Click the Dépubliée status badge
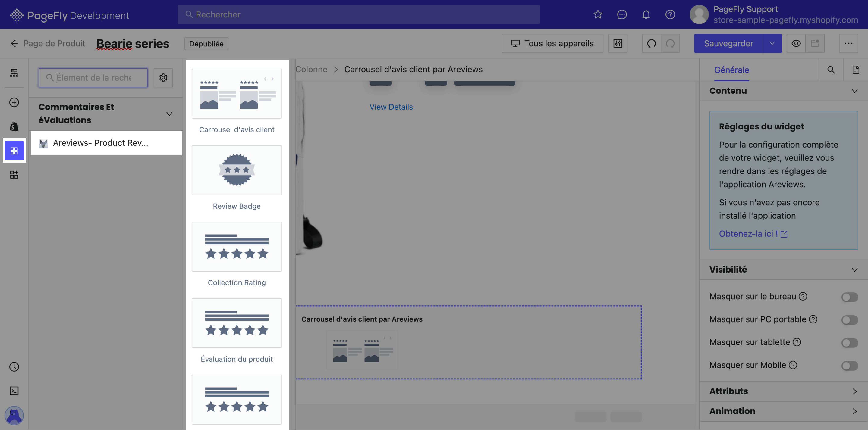Image resolution: width=868 pixels, height=430 pixels. point(206,44)
